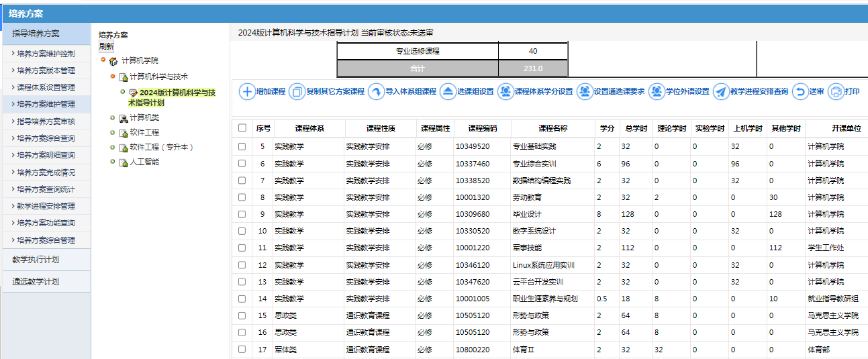
Task: Check the box for row 8 劳动教育
Action: [242, 197]
